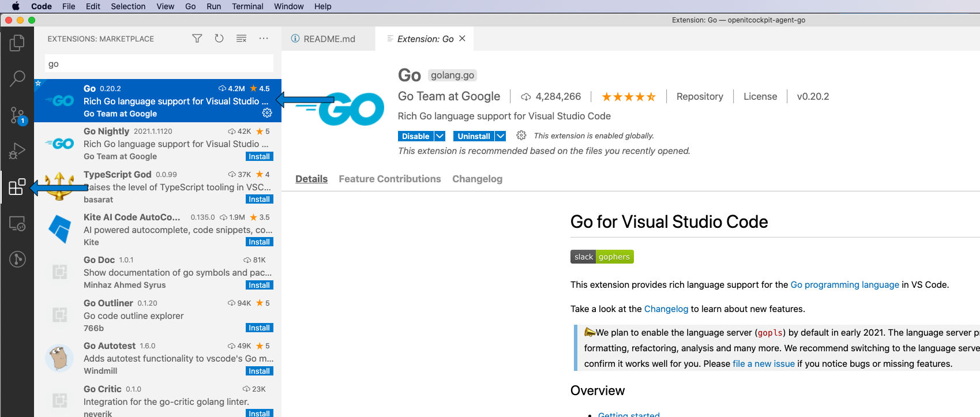Select the Go 0.20.2 extension entry
Screen dimensions: 980x417
(x=157, y=101)
